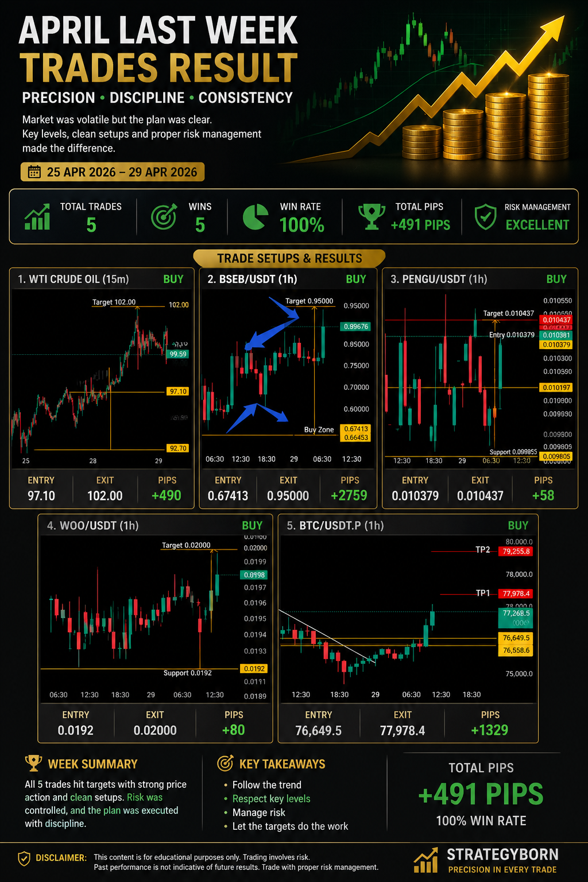588x882 pixels.
Task: Click the trophy icon beside Week Summary
Action: click(x=34, y=763)
